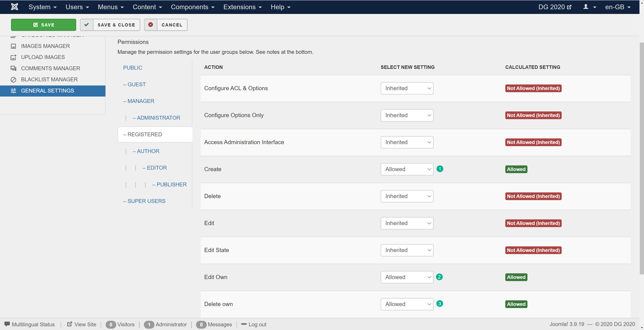The width and height of the screenshot is (644, 330).
Task: Click the Save & Close button
Action: 110,25
